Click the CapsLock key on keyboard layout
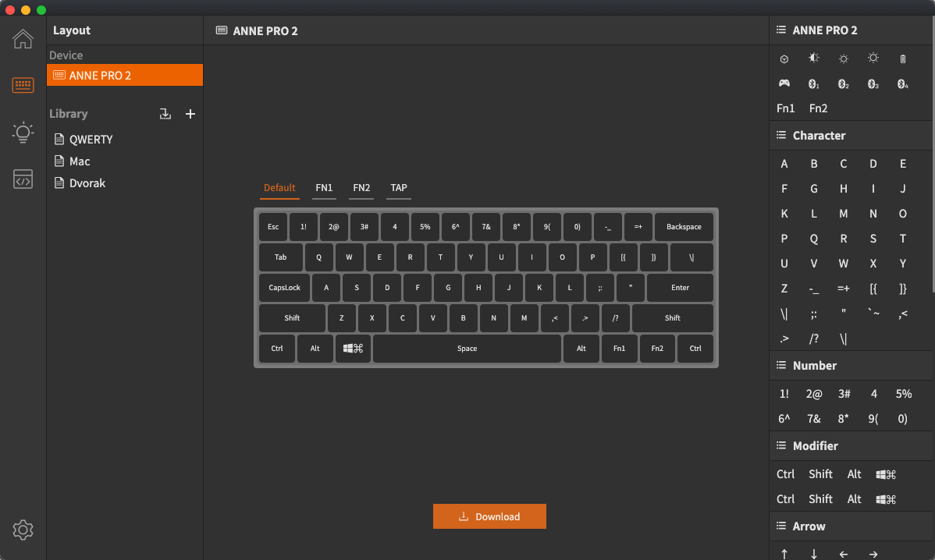Image resolution: width=935 pixels, height=560 pixels. click(284, 288)
